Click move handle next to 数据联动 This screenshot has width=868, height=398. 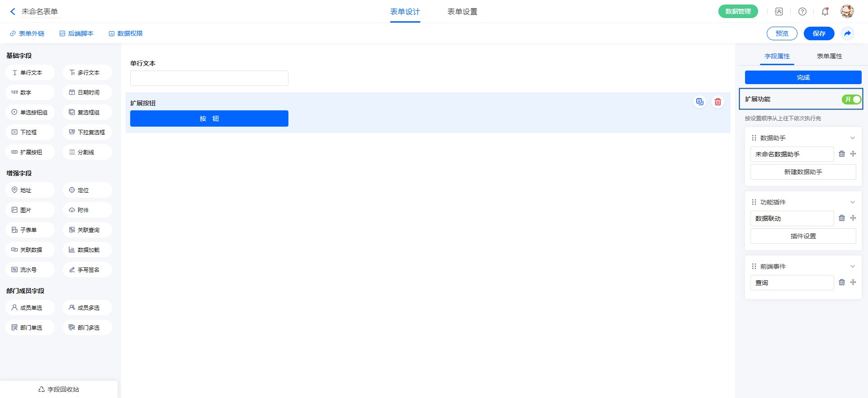tap(853, 218)
